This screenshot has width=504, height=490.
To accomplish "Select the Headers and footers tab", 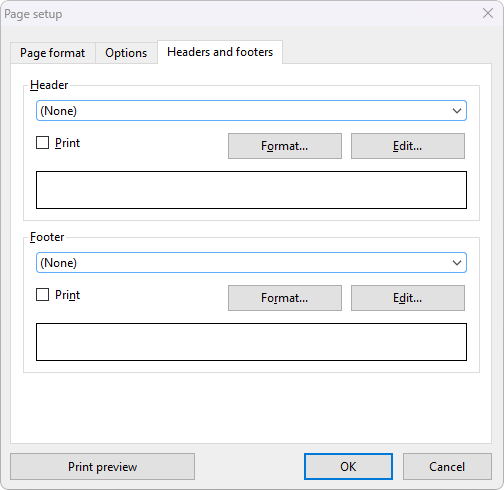I will (220, 52).
